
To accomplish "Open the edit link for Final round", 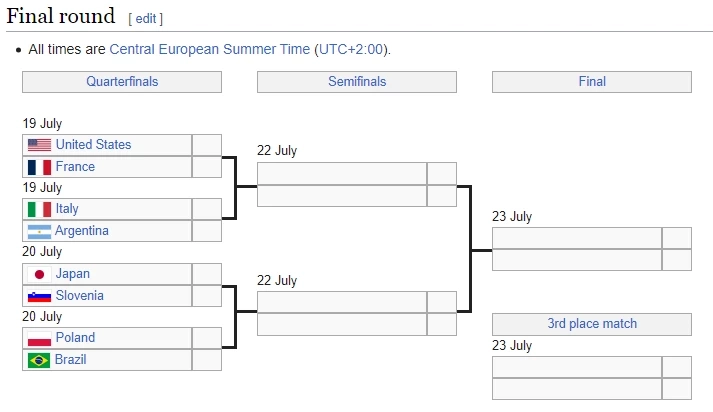I will [x=146, y=18].
